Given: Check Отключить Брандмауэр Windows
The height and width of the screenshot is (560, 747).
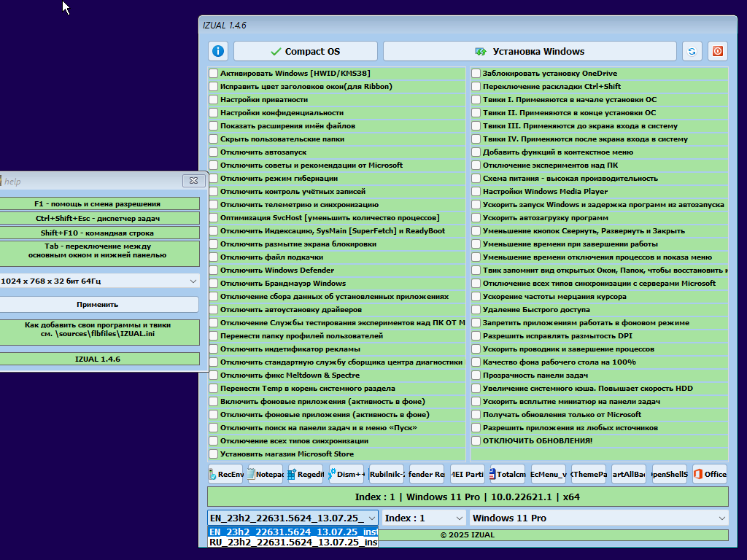Looking at the screenshot, I should pyautogui.click(x=214, y=284).
